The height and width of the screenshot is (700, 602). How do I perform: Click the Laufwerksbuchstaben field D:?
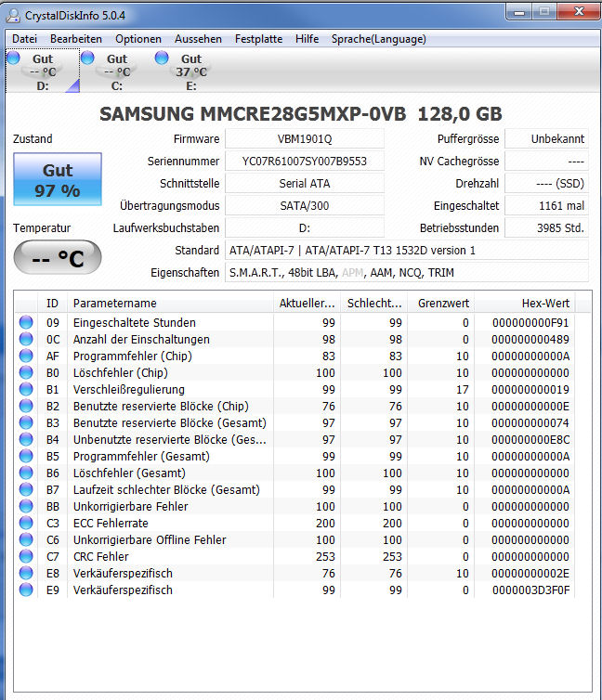pyautogui.click(x=305, y=228)
